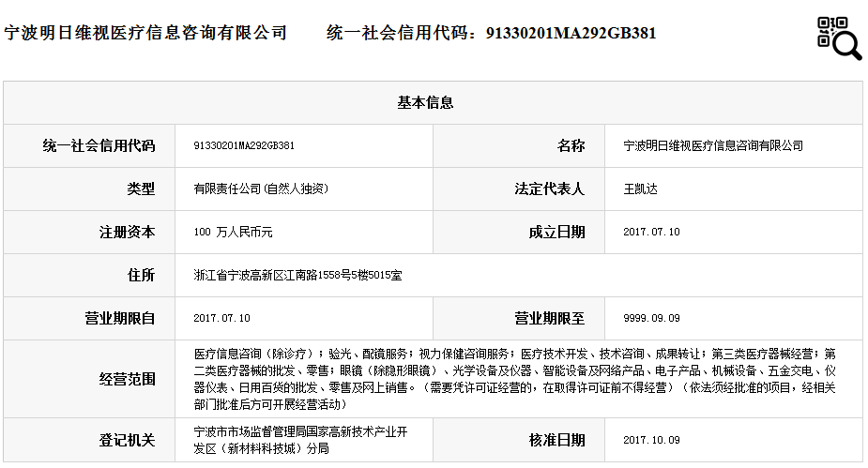Select the 营业期限至 label
The height and width of the screenshot is (468, 868).
(549, 318)
